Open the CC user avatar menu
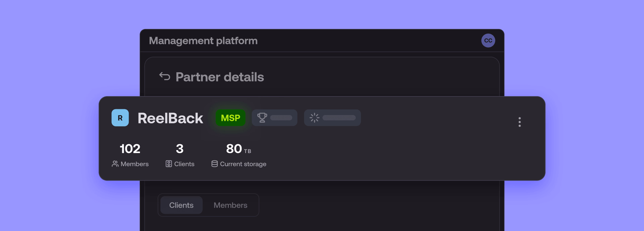 click(x=488, y=40)
